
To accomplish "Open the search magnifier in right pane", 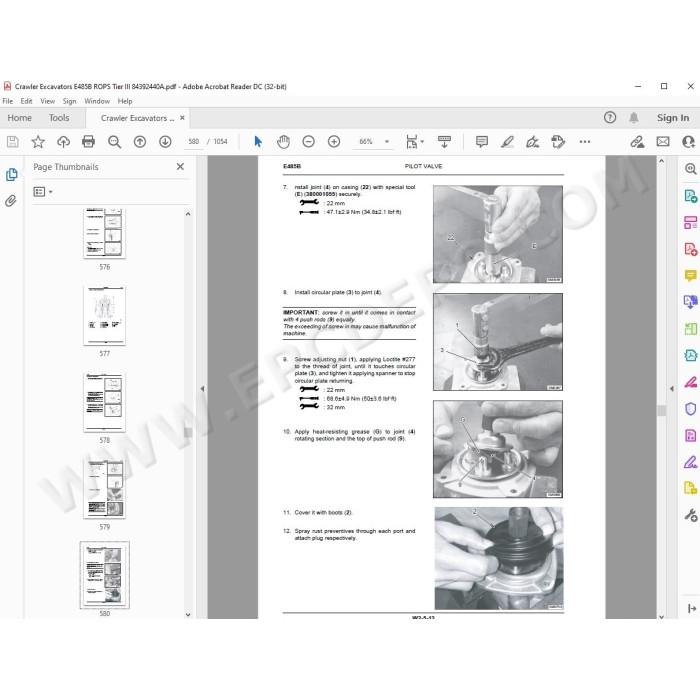I will 690,169.
